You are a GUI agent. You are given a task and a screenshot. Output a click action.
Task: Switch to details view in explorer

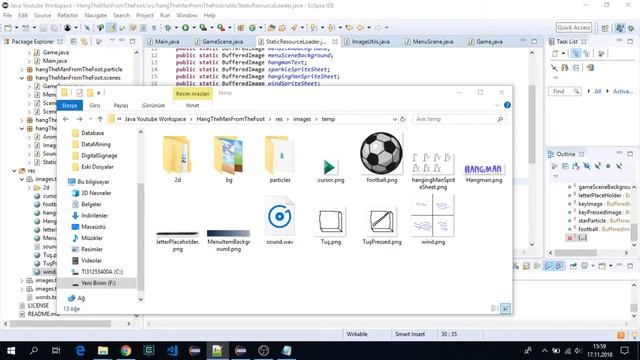coord(494,309)
